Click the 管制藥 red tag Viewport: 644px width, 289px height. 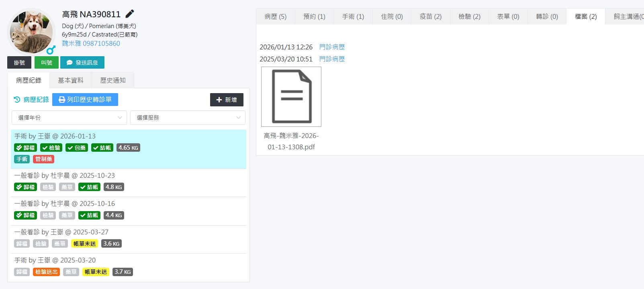point(43,159)
